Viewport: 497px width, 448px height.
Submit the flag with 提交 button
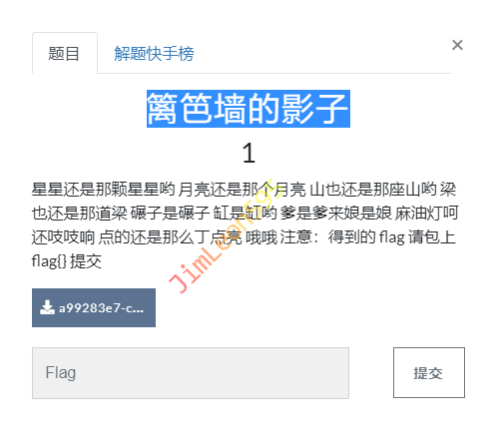(x=429, y=373)
